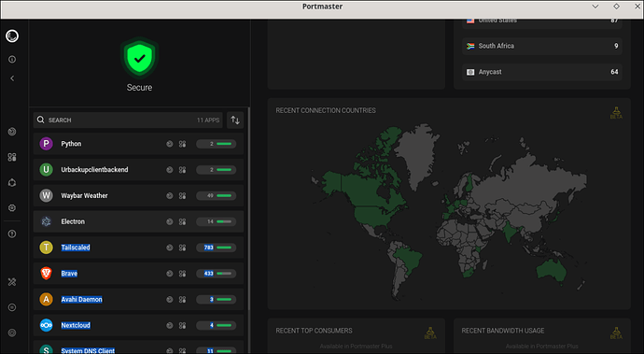View Urbackupclientbackend's connection activity icon

click(170, 170)
